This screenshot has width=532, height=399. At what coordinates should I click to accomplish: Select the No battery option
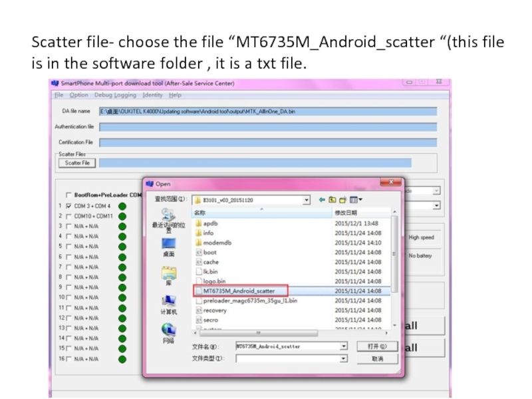point(420,256)
